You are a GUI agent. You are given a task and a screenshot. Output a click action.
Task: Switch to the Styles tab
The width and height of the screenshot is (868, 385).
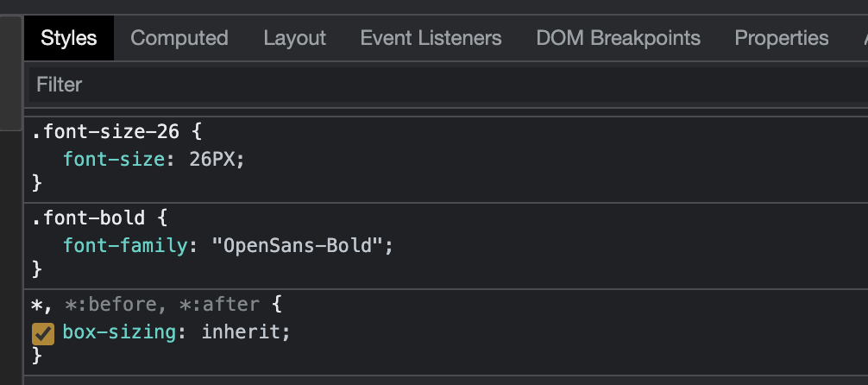69,38
